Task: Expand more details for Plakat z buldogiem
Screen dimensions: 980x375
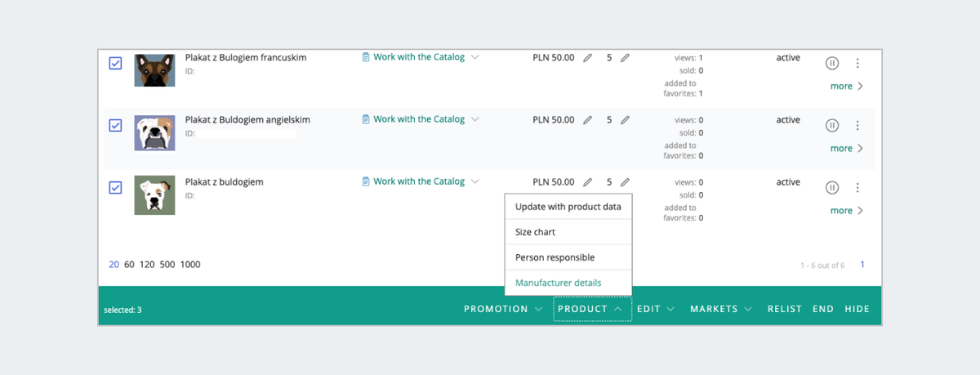Action: pyautogui.click(x=846, y=210)
